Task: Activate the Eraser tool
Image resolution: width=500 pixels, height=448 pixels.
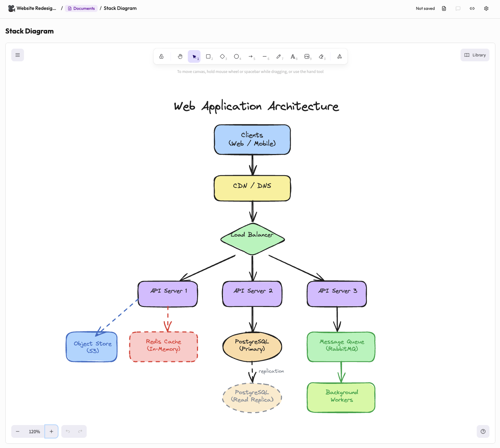Action: 321,56
